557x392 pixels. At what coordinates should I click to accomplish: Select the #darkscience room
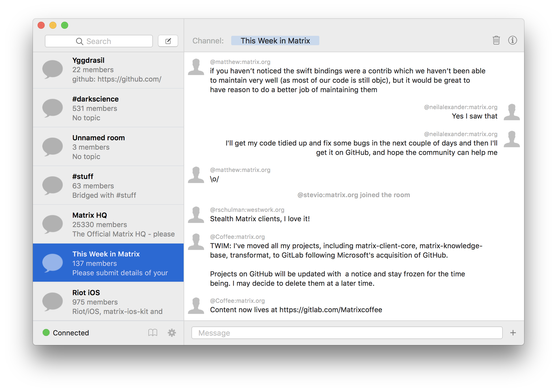pyautogui.click(x=108, y=108)
